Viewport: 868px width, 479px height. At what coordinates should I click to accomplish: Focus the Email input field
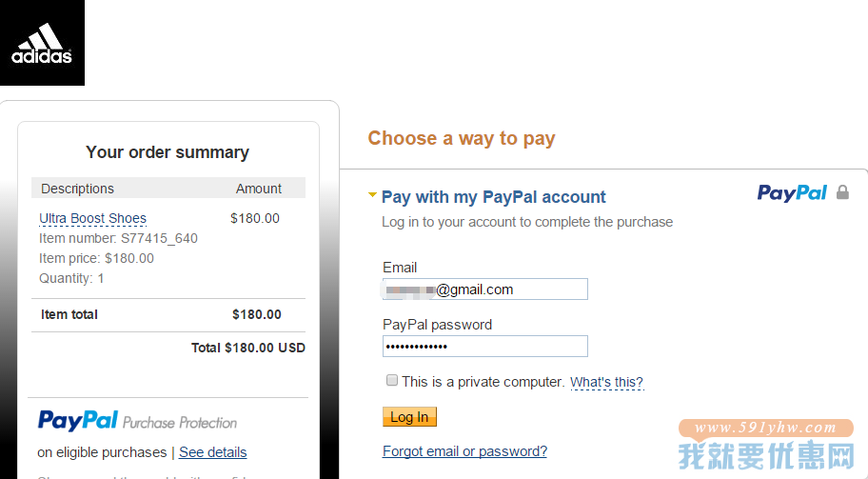click(485, 289)
